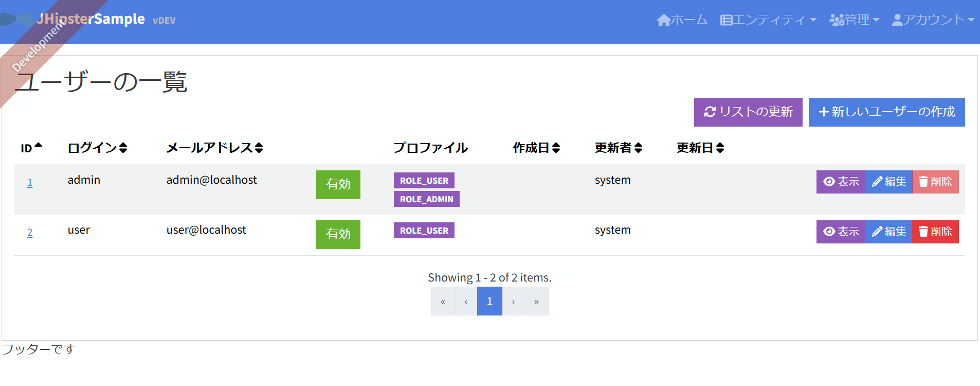Click ROLE_ADMIN badge in admin row
Image resolution: width=980 pixels, height=386 pixels.
[427, 199]
